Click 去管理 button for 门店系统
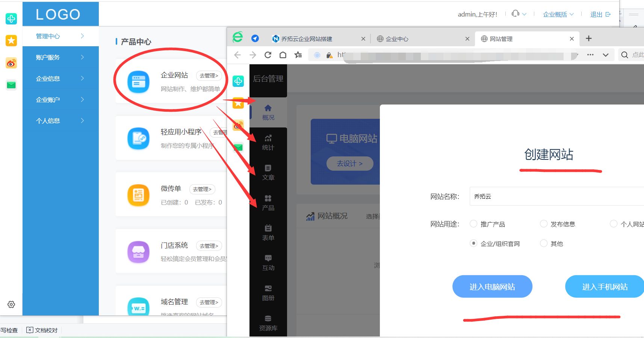The image size is (644, 338). point(209,246)
